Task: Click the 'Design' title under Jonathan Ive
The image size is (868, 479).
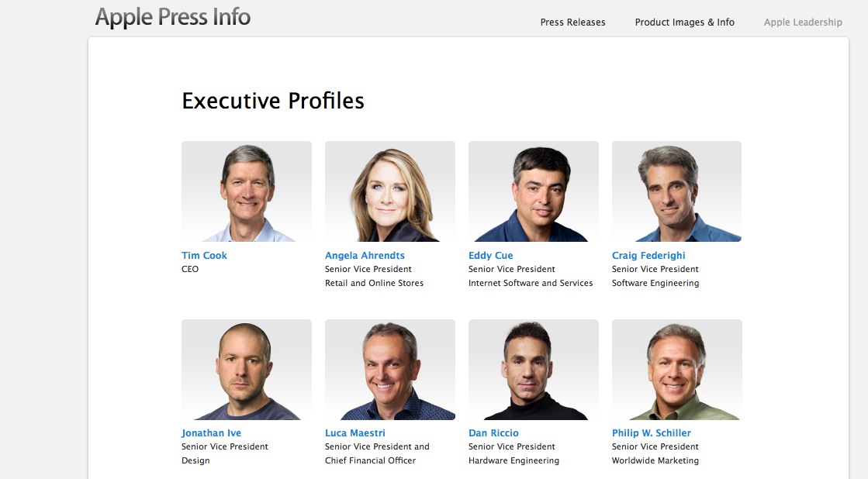Action: [x=195, y=460]
